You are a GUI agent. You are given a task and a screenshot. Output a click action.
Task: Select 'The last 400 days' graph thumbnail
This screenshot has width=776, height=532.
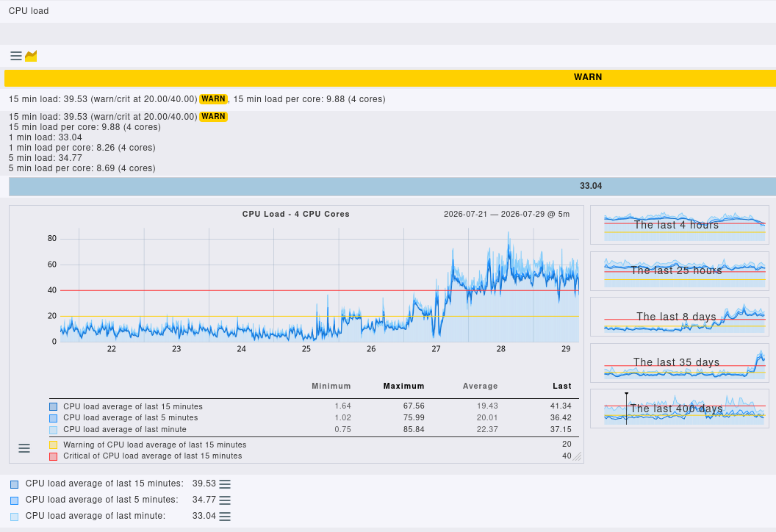680,409
